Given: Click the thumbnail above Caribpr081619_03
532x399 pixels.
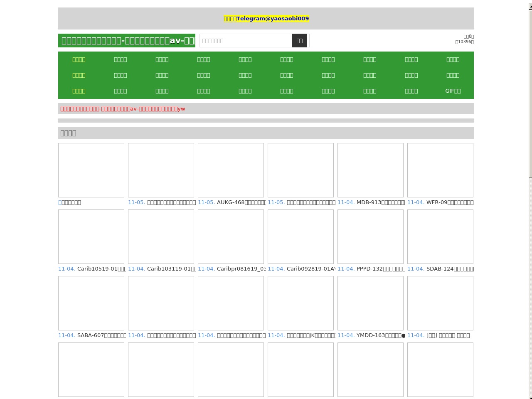Looking at the screenshot, I should pos(231,236).
